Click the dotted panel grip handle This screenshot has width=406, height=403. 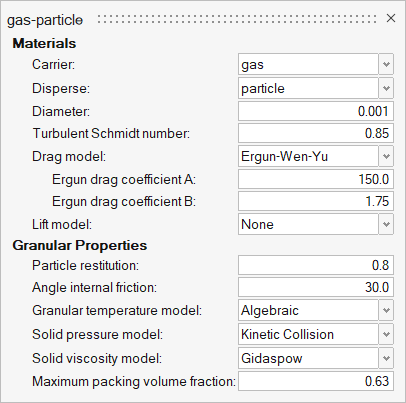(237, 19)
